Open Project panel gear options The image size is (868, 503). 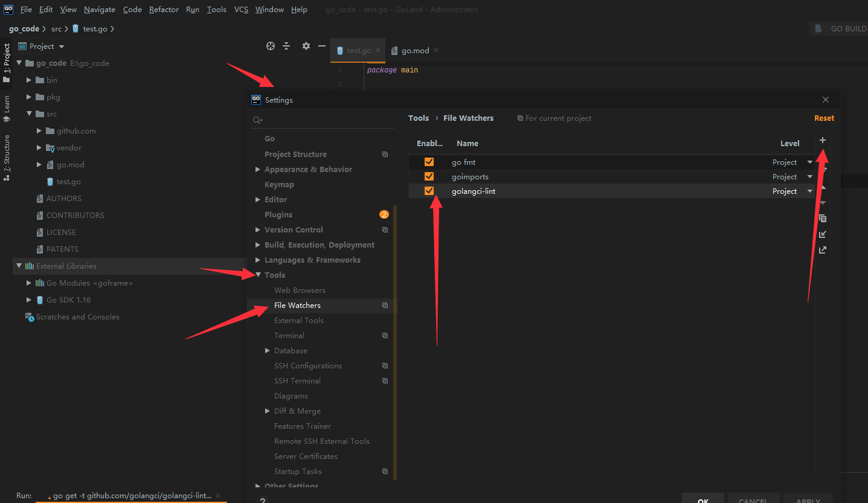pyautogui.click(x=306, y=46)
